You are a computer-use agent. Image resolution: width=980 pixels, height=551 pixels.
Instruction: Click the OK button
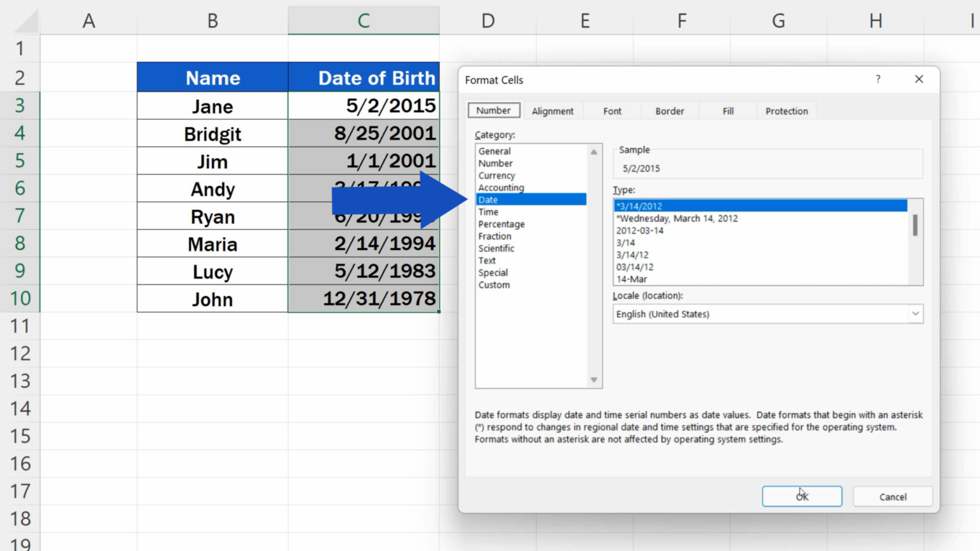802,496
